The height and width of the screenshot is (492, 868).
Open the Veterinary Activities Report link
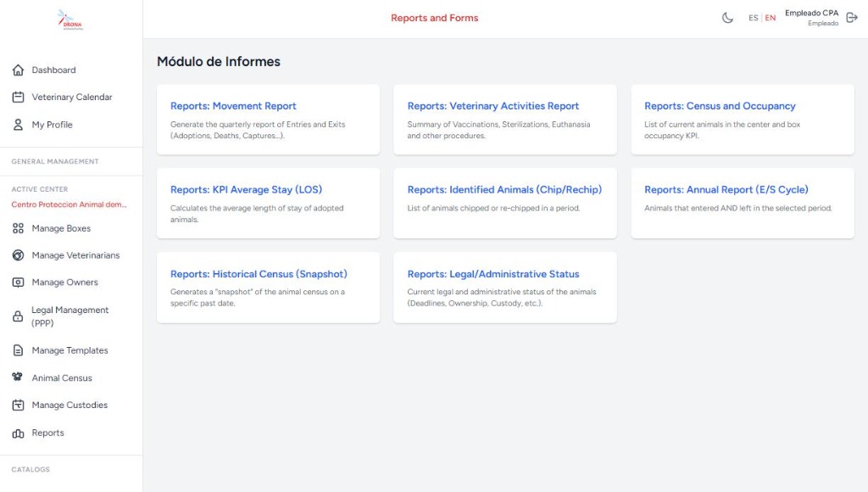(492, 106)
